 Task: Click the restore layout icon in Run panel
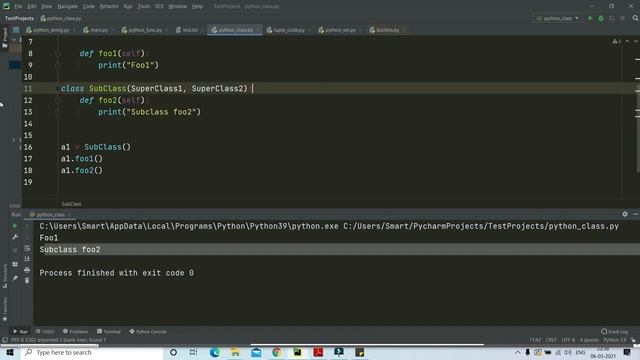click(15, 264)
